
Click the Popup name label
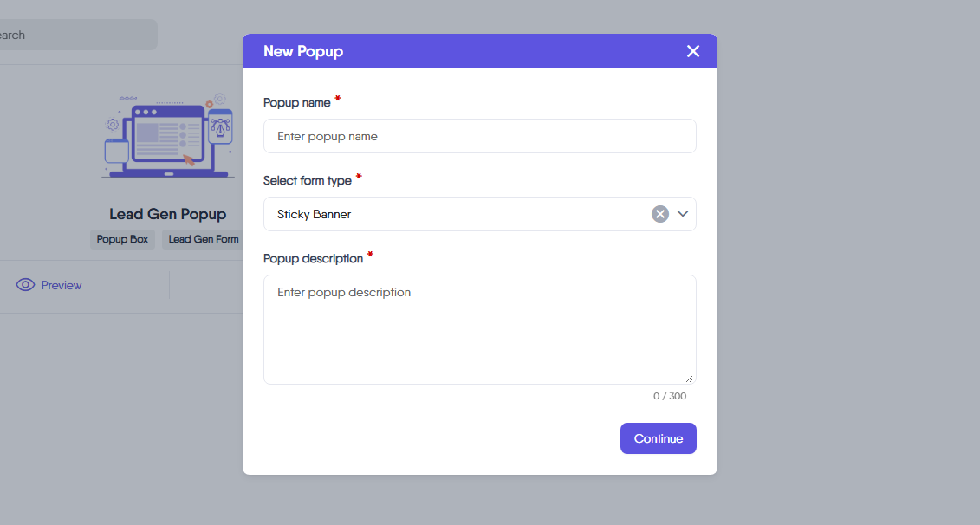297,102
